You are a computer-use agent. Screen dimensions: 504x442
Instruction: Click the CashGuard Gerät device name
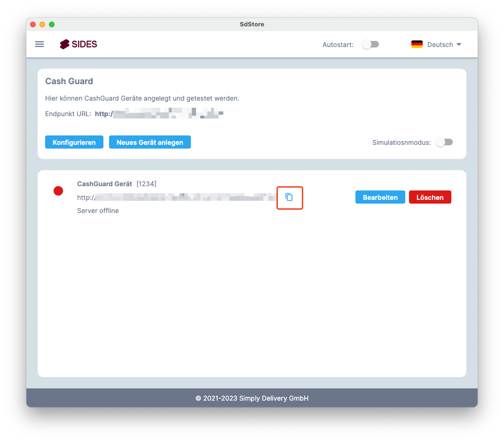[104, 184]
